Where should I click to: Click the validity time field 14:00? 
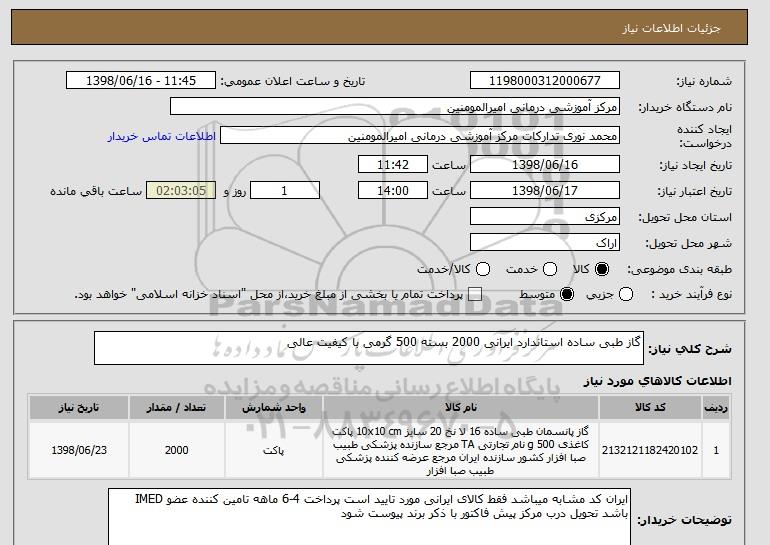[x=393, y=191]
